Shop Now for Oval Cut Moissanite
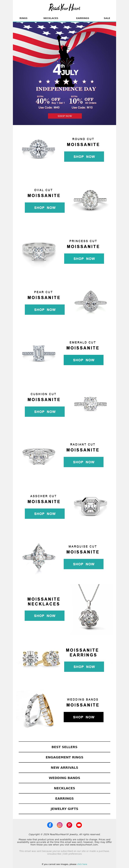 click(45, 208)
